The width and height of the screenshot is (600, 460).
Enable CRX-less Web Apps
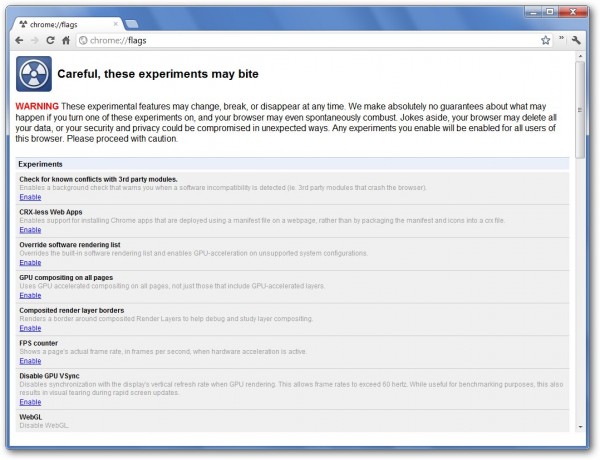[x=30, y=230]
